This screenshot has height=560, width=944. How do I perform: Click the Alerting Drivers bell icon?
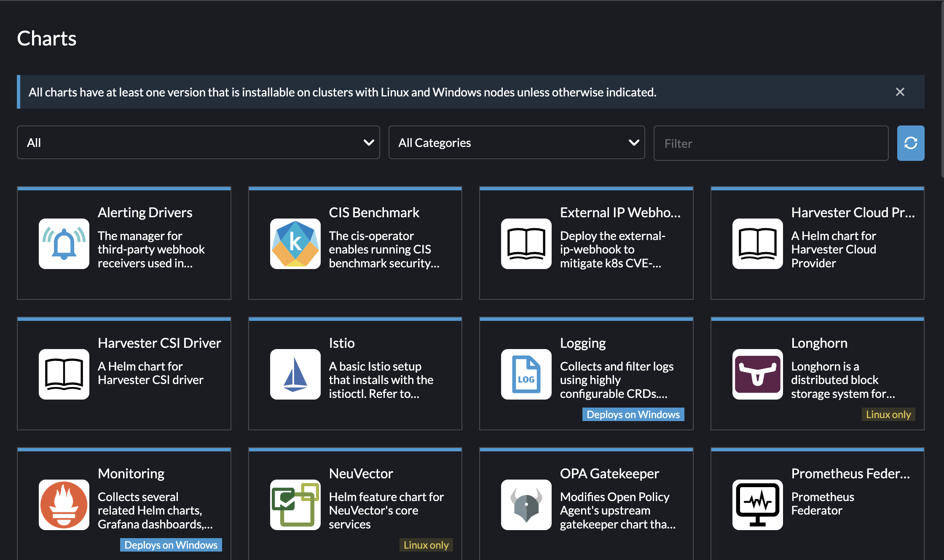click(64, 243)
